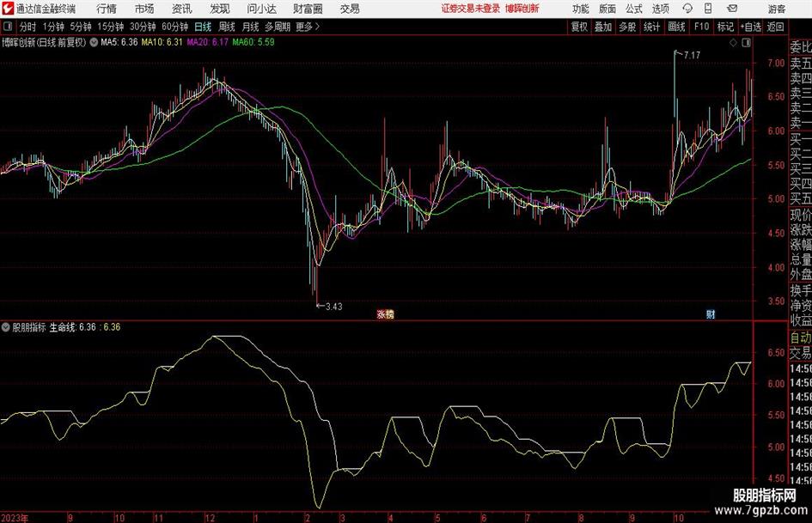Image resolution: width=812 pixels, height=523 pixels.
Task: Click the 财 marker on the chart
Action: (x=711, y=314)
